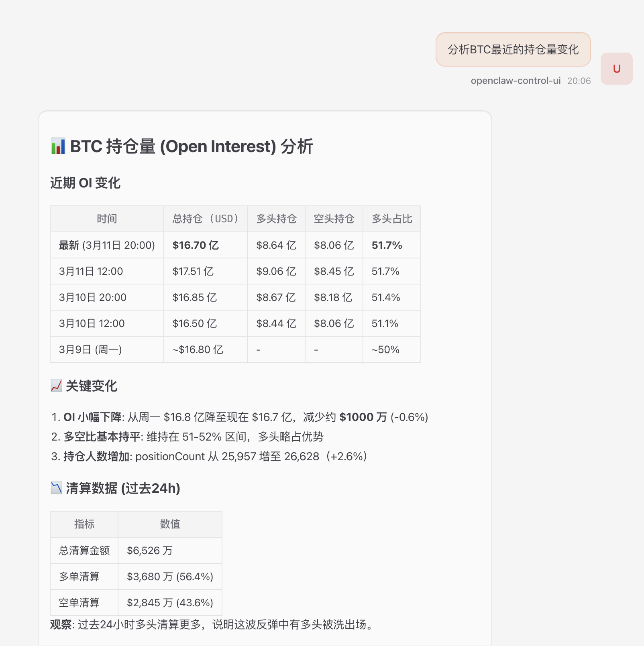The height and width of the screenshot is (646, 644).
Task: Click the U user avatar
Action: pos(616,68)
